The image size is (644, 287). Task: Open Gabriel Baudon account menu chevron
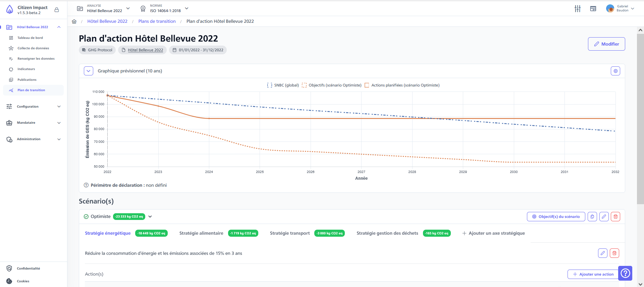(633, 9)
